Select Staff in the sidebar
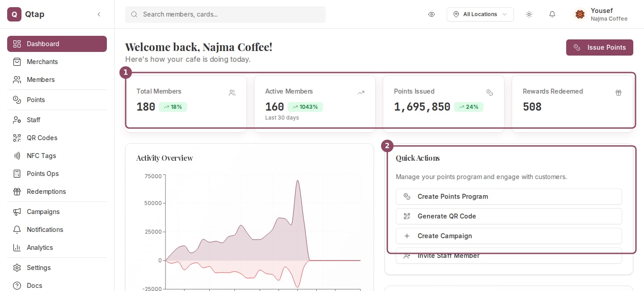The width and height of the screenshot is (644, 291). click(57, 120)
